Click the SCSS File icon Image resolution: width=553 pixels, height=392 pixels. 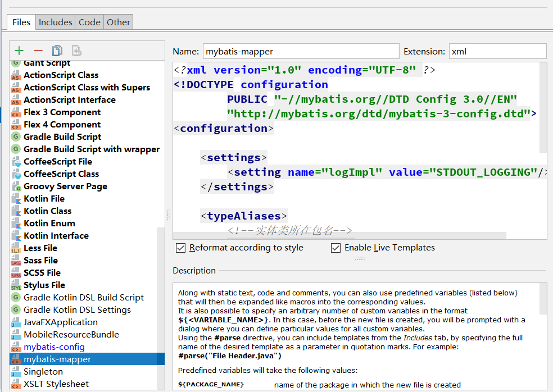click(x=16, y=273)
